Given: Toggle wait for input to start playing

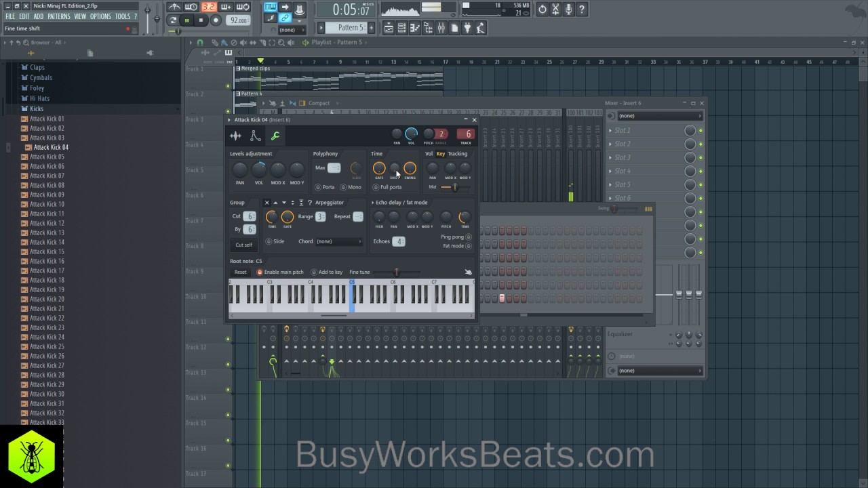Looking at the screenshot, I should (191, 7).
